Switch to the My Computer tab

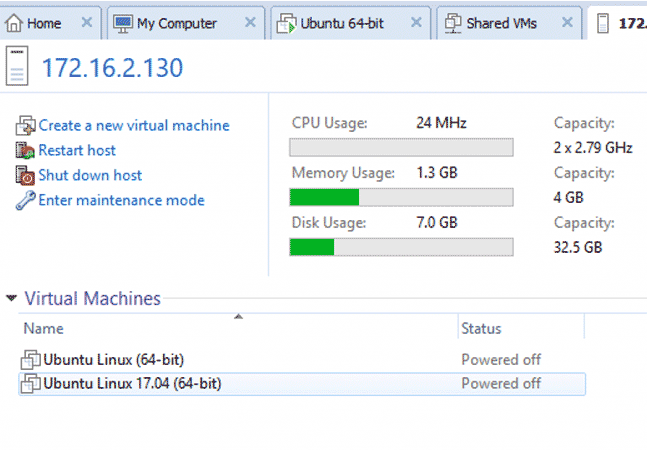pos(176,23)
